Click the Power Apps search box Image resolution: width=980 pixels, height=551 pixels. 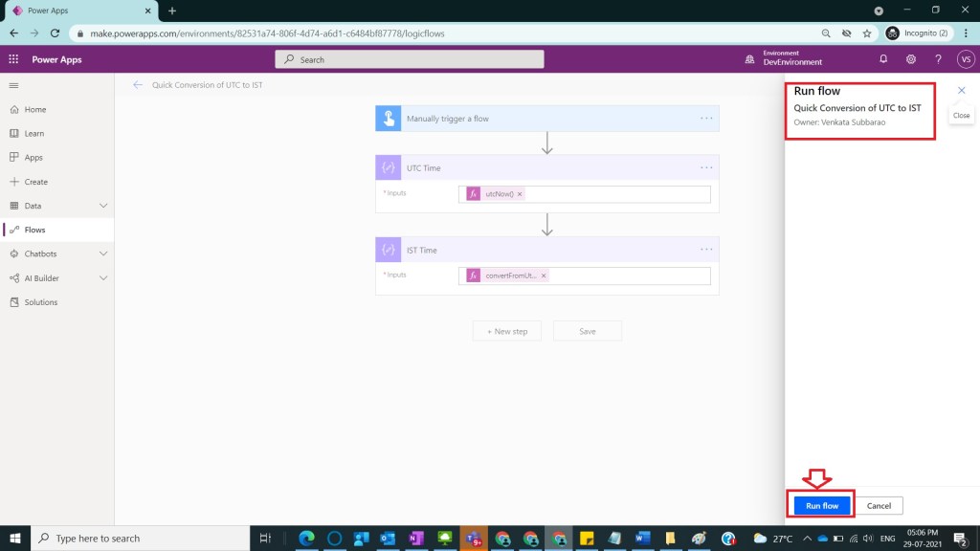410,59
